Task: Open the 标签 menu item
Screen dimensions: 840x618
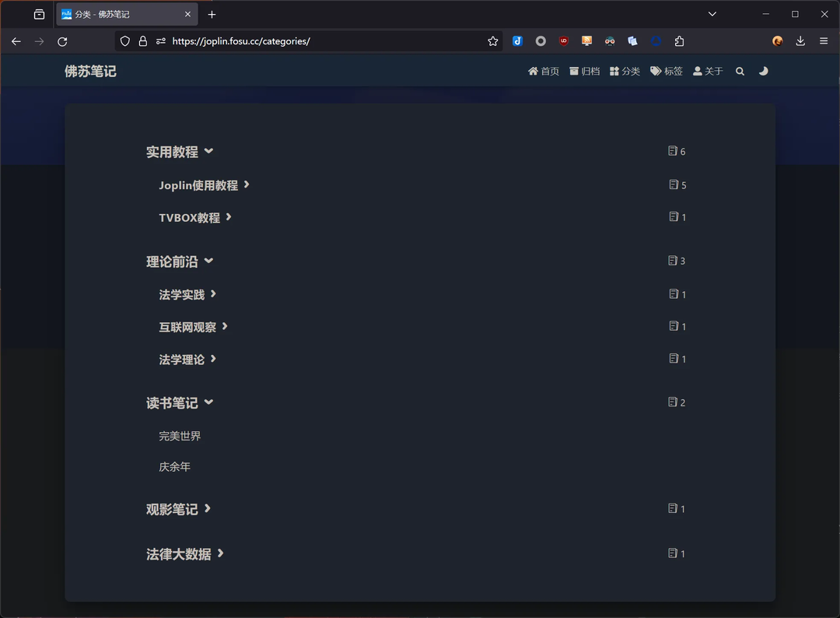Action: click(x=666, y=70)
